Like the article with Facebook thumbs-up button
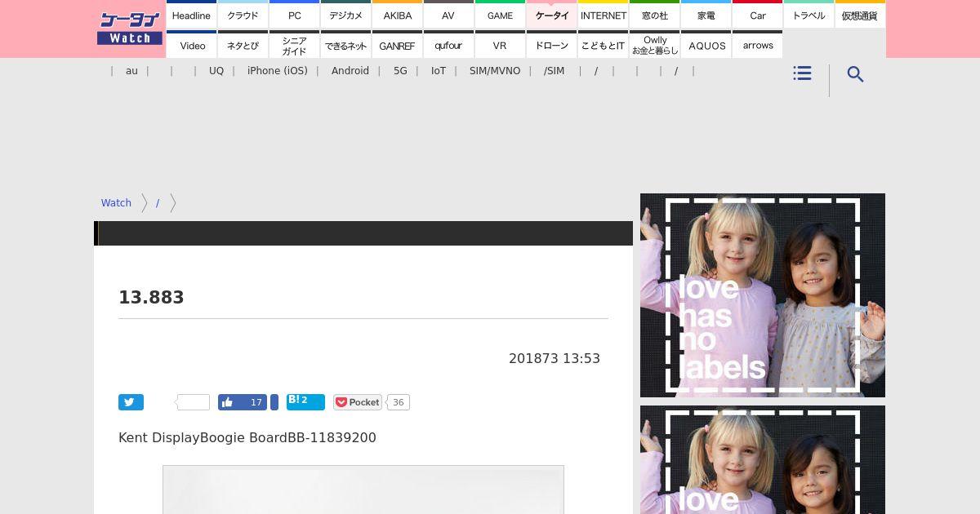The width and height of the screenshot is (980, 514). click(x=243, y=402)
